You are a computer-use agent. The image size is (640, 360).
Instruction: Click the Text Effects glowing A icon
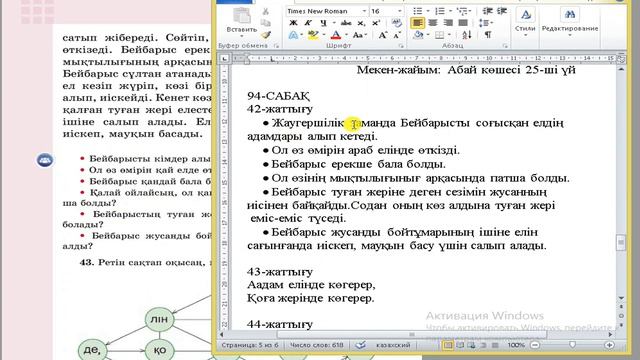(293, 36)
